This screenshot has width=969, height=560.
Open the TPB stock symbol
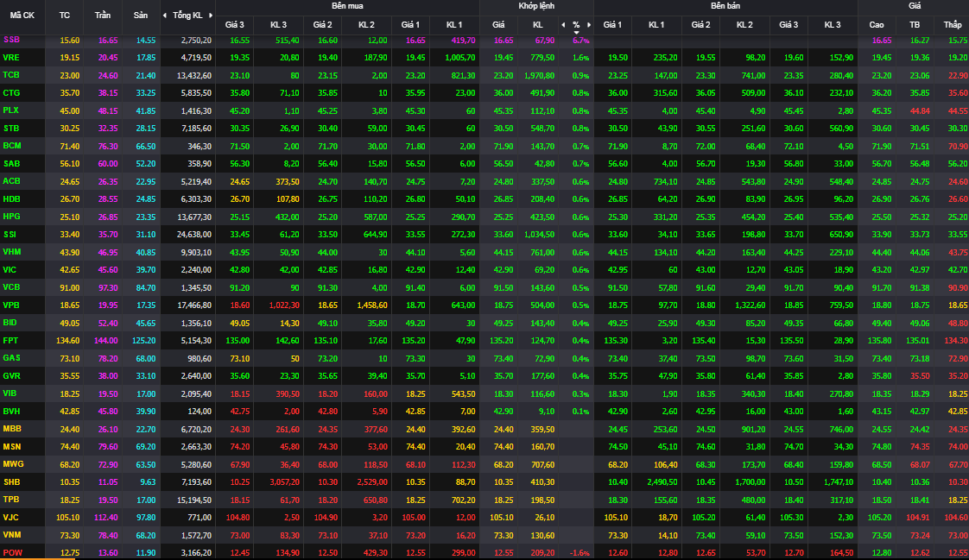pos(11,500)
